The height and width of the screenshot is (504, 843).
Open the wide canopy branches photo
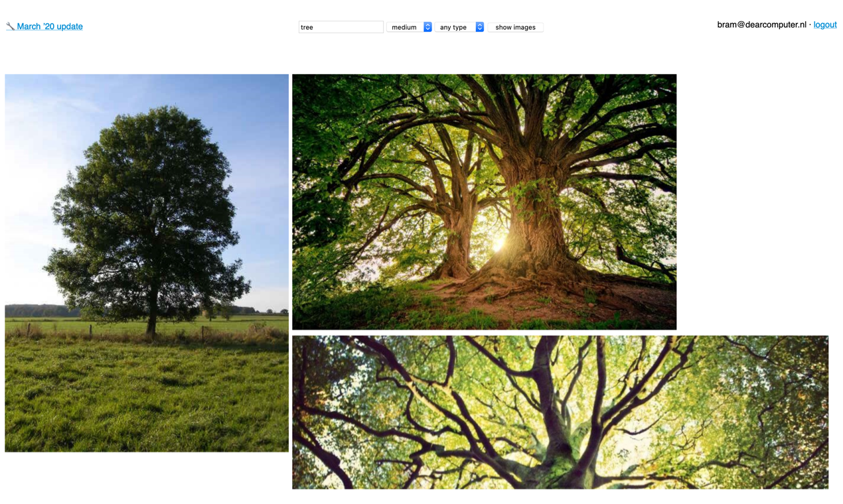560,411
